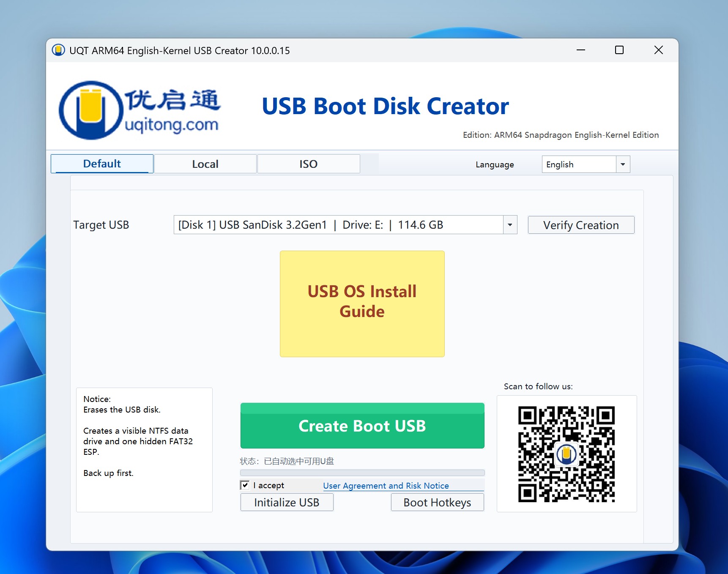The image size is (728, 574).
Task: Click the Verify Creation button
Action: pyautogui.click(x=581, y=225)
